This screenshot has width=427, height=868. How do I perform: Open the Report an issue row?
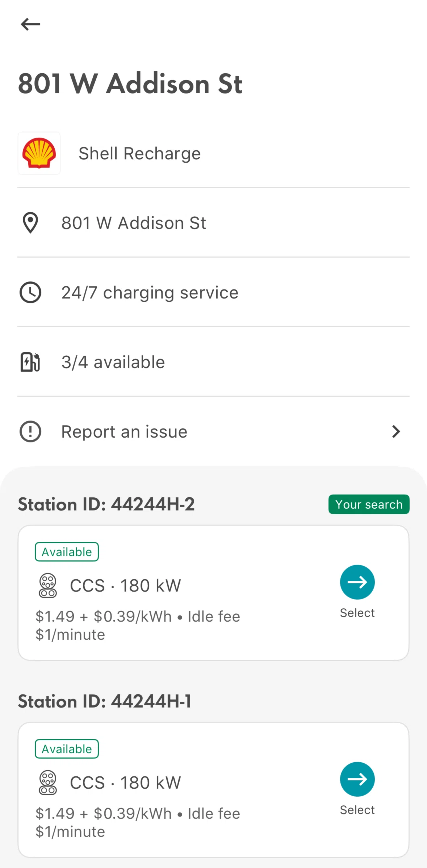click(x=213, y=431)
